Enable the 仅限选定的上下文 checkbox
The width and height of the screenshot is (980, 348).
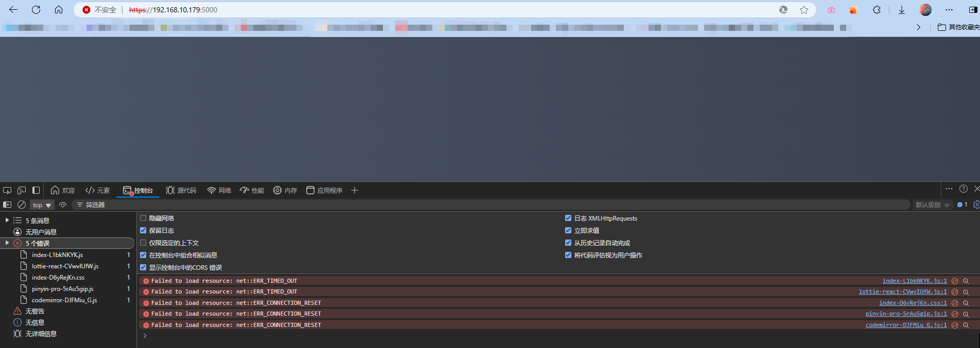(143, 243)
